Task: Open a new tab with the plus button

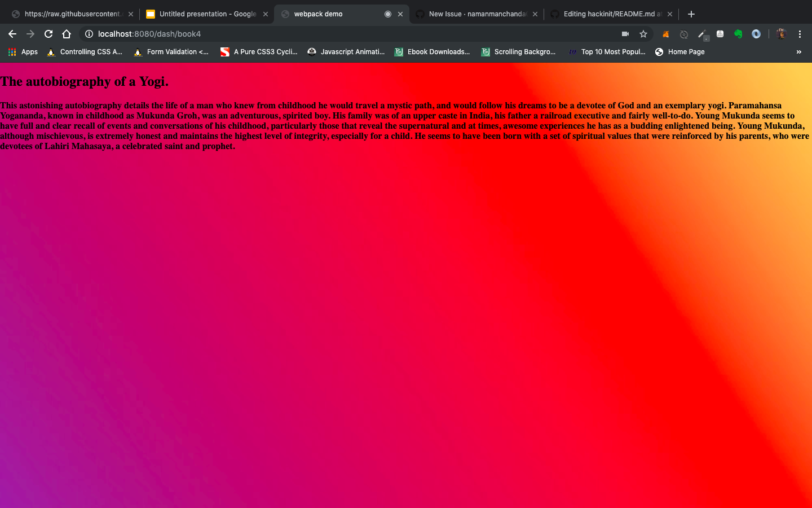Action: (691, 14)
